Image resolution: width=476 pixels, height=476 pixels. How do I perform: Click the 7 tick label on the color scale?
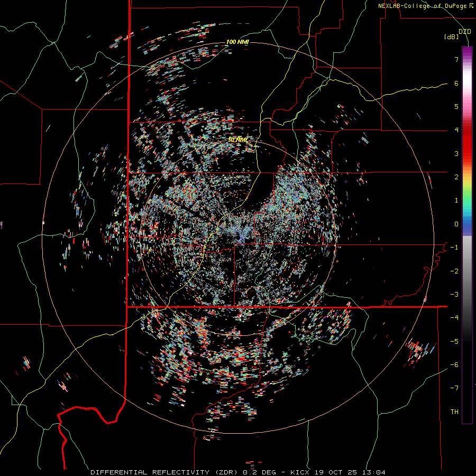pos(456,59)
